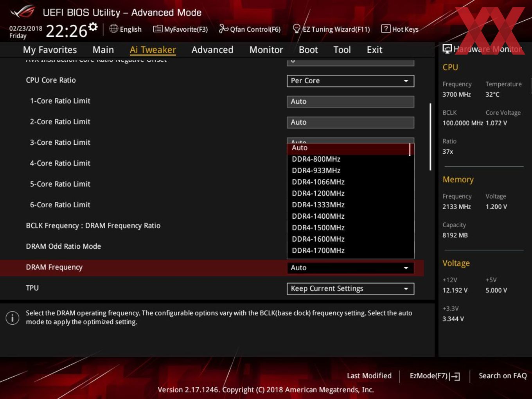Select the DRAM Frequency row label

click(54, 267)
